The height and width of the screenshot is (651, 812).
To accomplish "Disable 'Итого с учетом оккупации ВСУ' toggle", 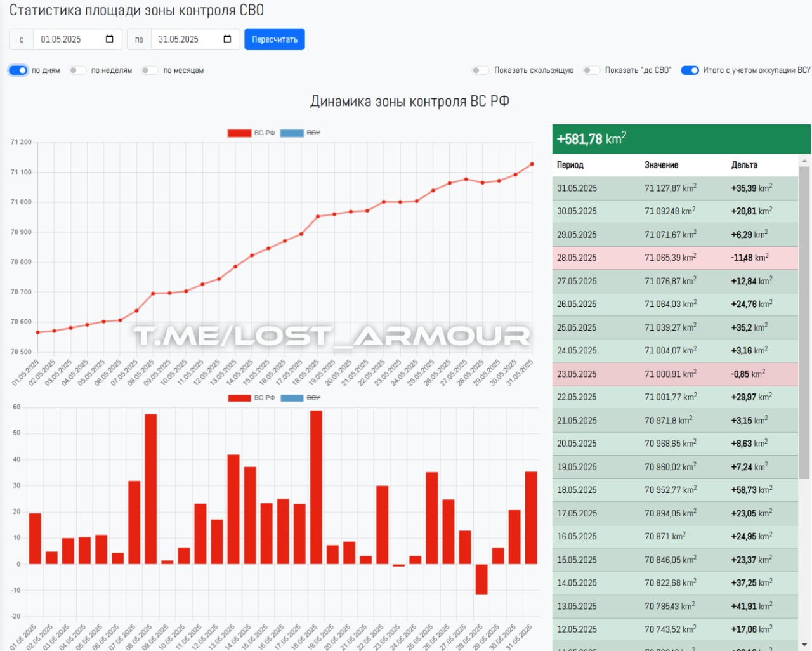I will (x=690, y=70).
